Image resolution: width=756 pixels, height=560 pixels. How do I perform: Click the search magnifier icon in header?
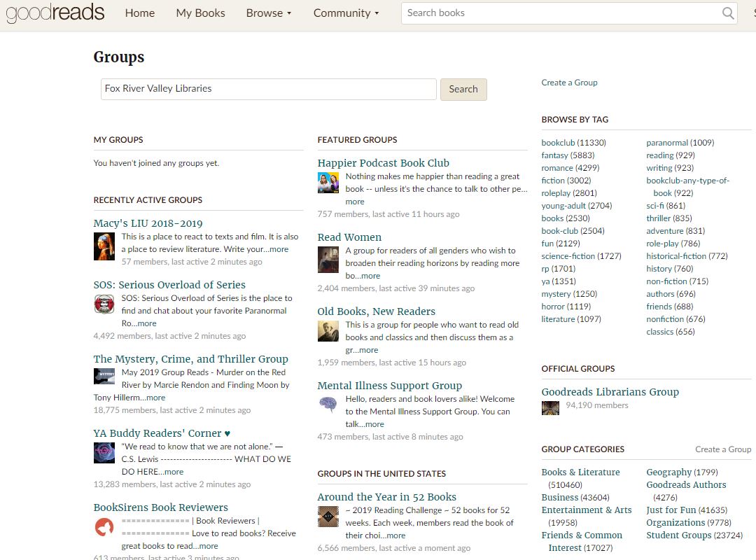pos(728,13)
